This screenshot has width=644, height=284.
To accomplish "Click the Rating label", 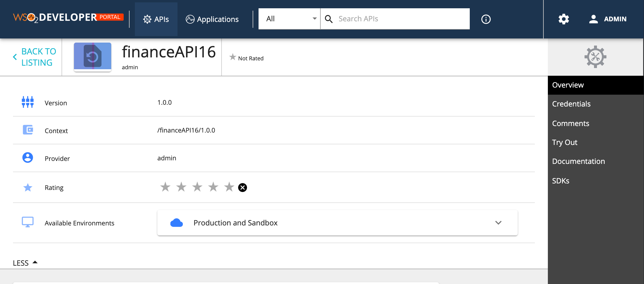I will click(x=54, y=188).
